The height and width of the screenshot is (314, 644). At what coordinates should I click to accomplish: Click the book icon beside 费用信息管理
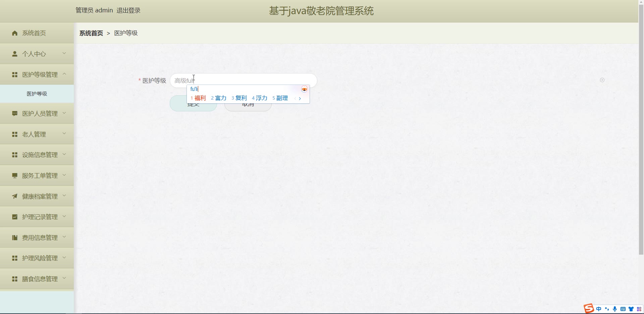[x=15, y=238]
